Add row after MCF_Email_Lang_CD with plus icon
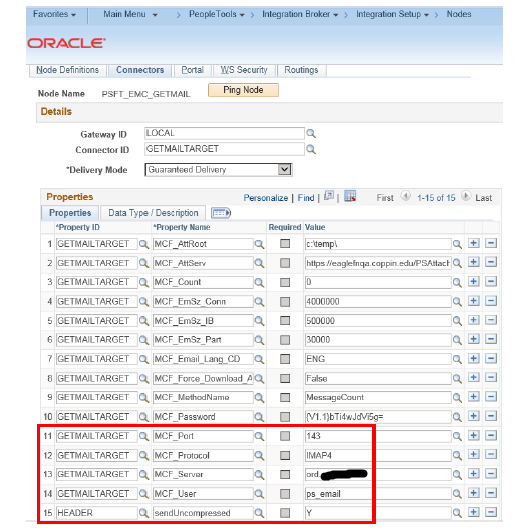520x528 pixels. (474, 358)
